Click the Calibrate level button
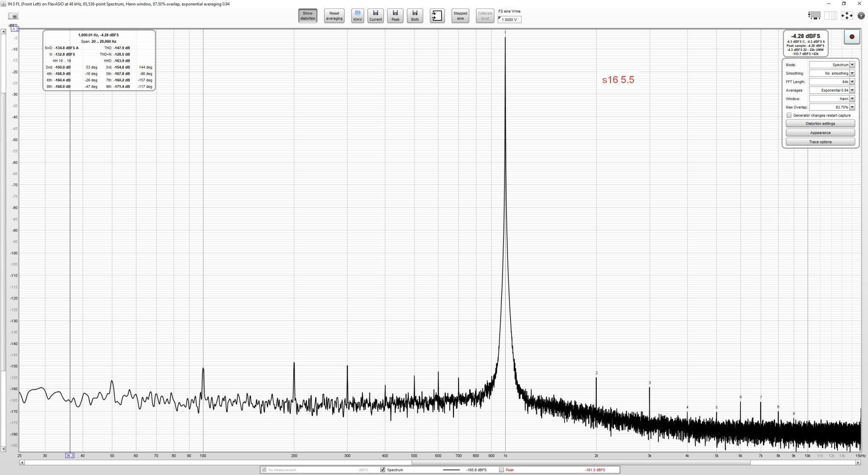Screen dimensions: 868x475 pos(485,16)
